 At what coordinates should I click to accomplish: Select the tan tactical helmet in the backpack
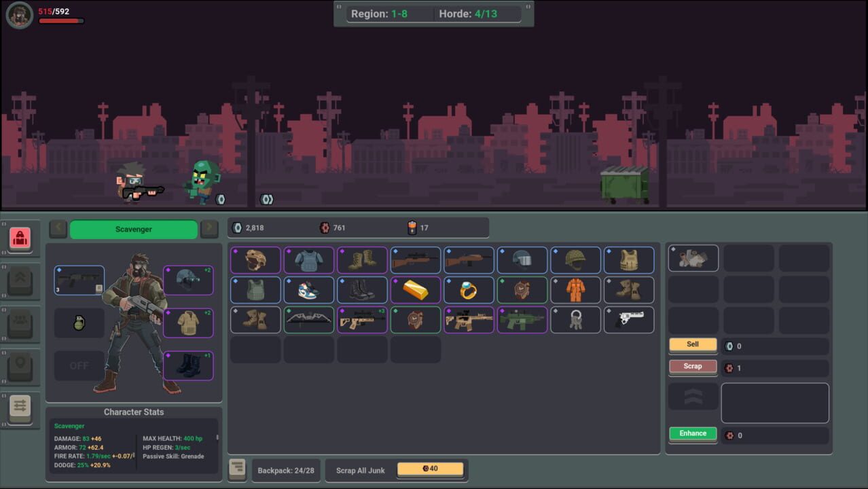(256, 260)
